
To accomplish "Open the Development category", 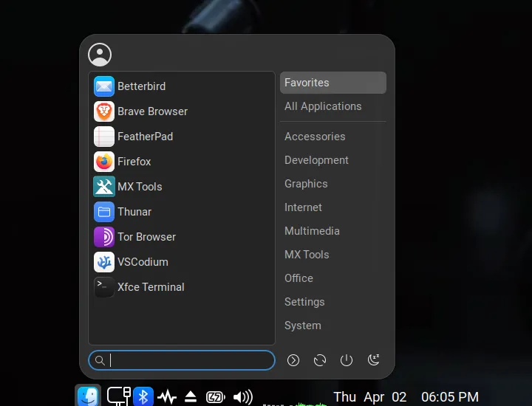I will pos(333,160).
